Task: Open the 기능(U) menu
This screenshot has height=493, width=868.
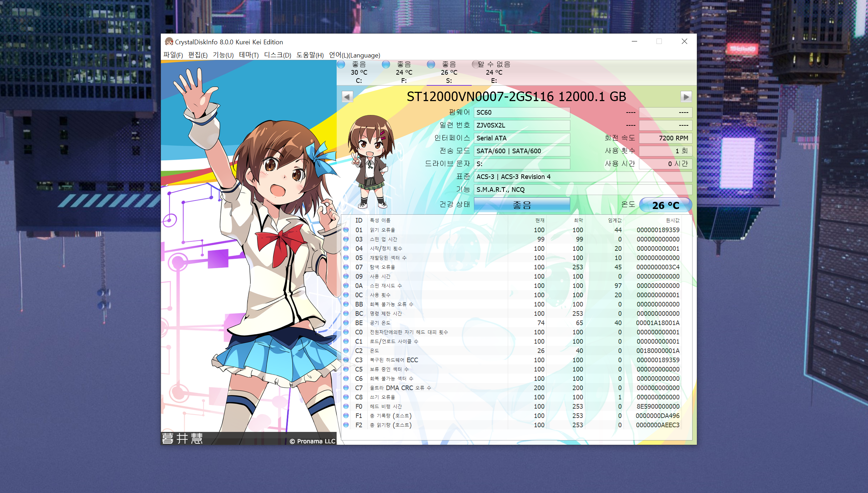Action: (x=223, y=55)
